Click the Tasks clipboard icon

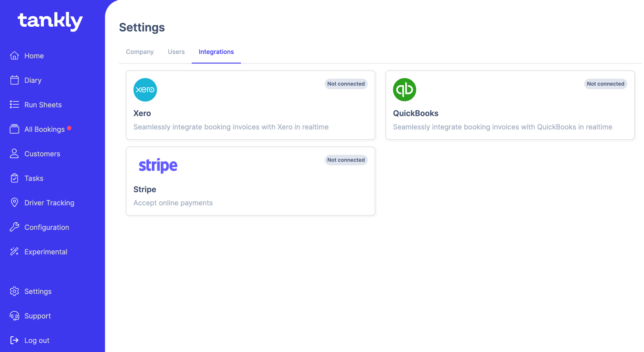pos(14,178)
